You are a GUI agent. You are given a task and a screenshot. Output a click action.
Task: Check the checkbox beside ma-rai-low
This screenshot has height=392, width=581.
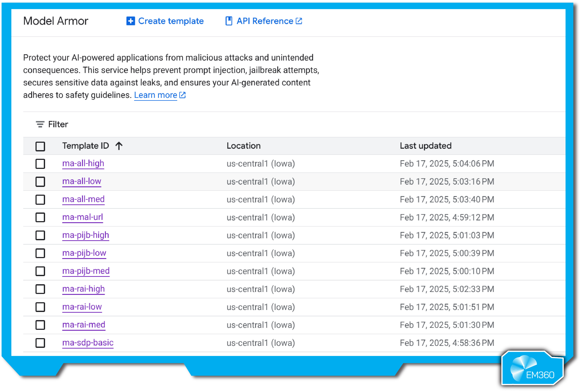pyautogui.click(x=40, y=307)
